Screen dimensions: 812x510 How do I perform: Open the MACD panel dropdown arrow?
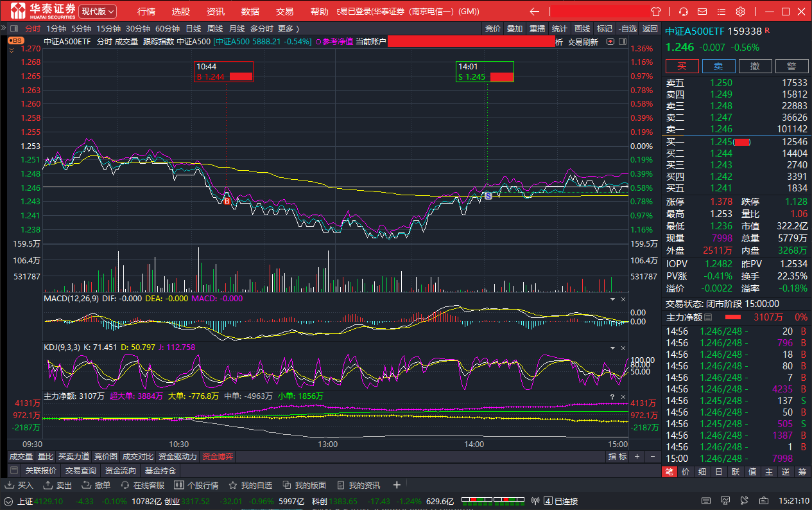612,299
